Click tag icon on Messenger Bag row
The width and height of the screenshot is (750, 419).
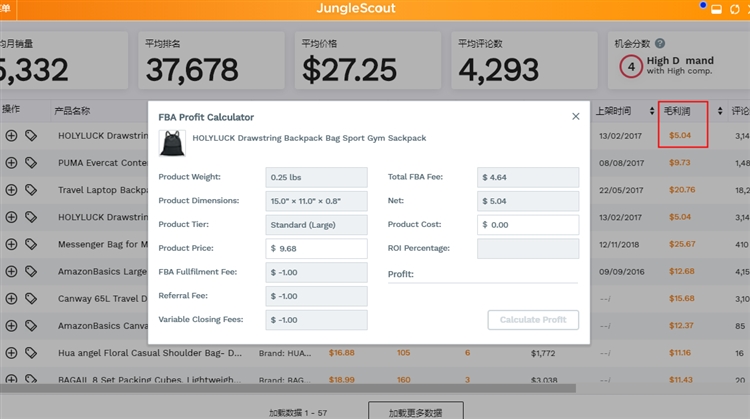[31, 244]
